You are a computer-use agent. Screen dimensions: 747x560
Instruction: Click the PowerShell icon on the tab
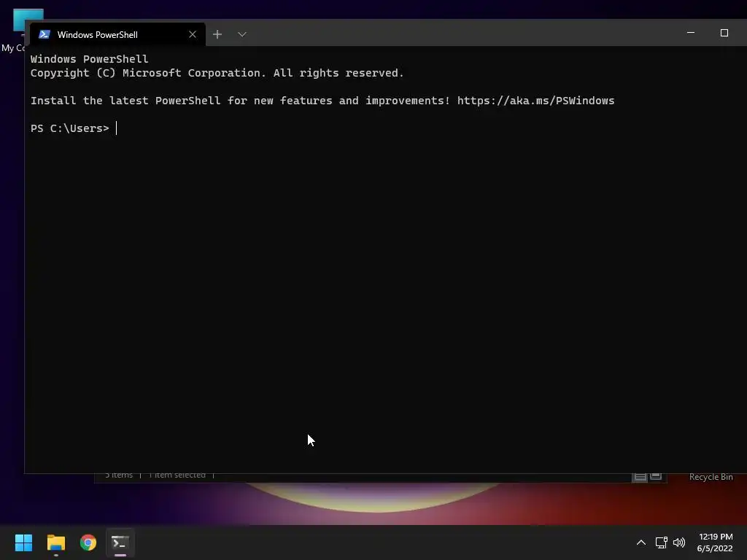click(44, 34)
